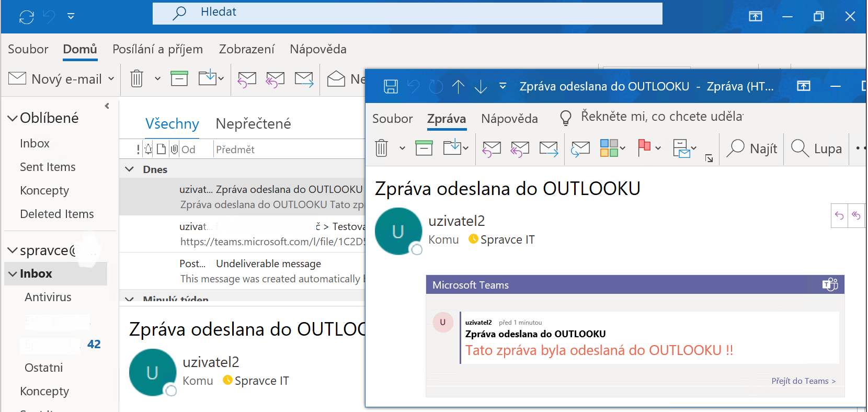Open Soubor menu in message window
Image resolution: width=868 pixels, height=412 pixels.
(392, 119)
